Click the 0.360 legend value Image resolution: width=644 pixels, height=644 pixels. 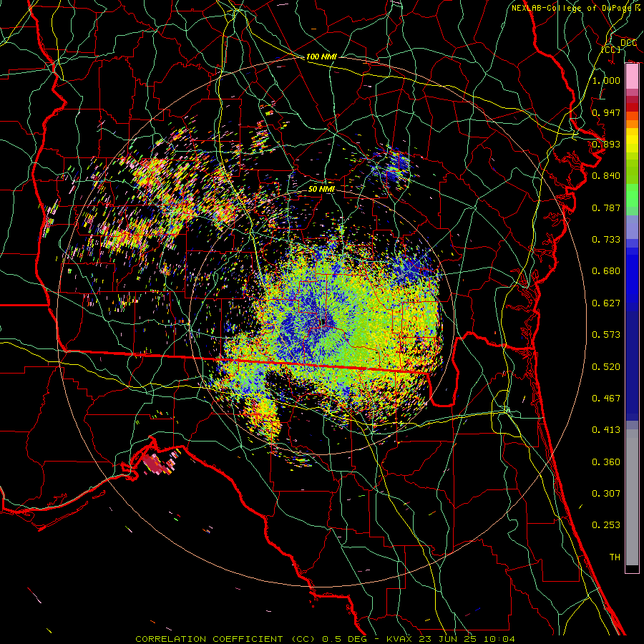pos(606,462)
